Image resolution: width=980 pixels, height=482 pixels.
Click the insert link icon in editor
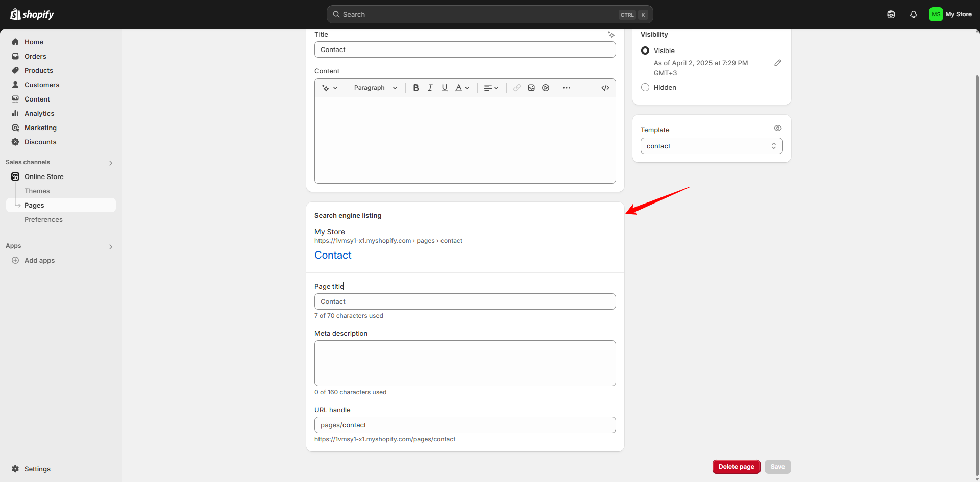pos(517,87)
